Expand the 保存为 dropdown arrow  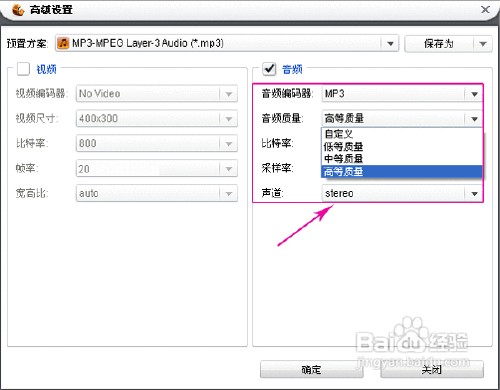[483, 44]
